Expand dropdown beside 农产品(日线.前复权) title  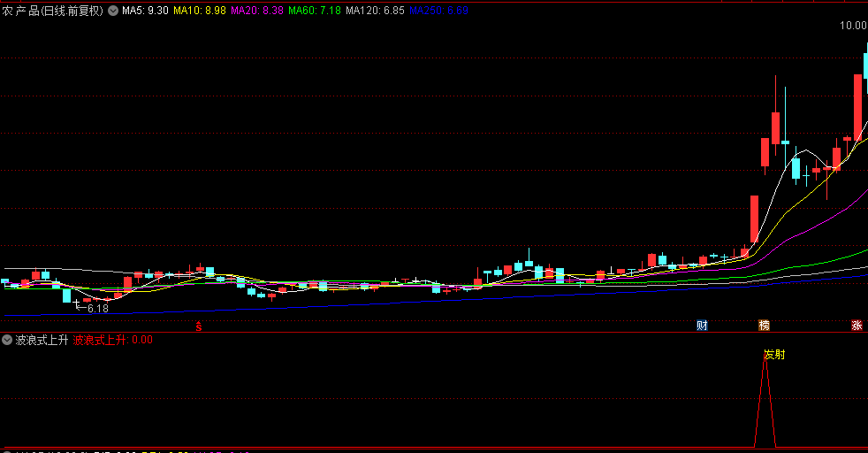click(x=113, y=11)
